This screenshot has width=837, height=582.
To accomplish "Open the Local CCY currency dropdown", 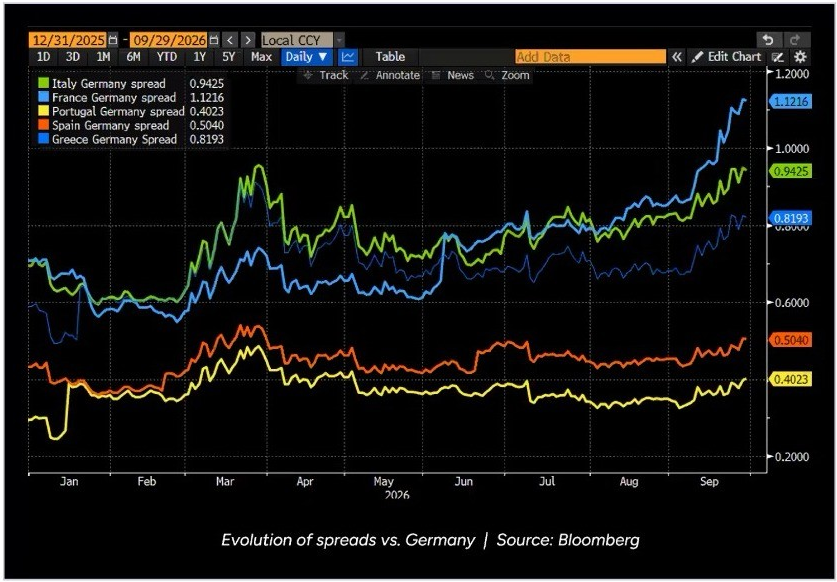I will [x=302, y=40].
